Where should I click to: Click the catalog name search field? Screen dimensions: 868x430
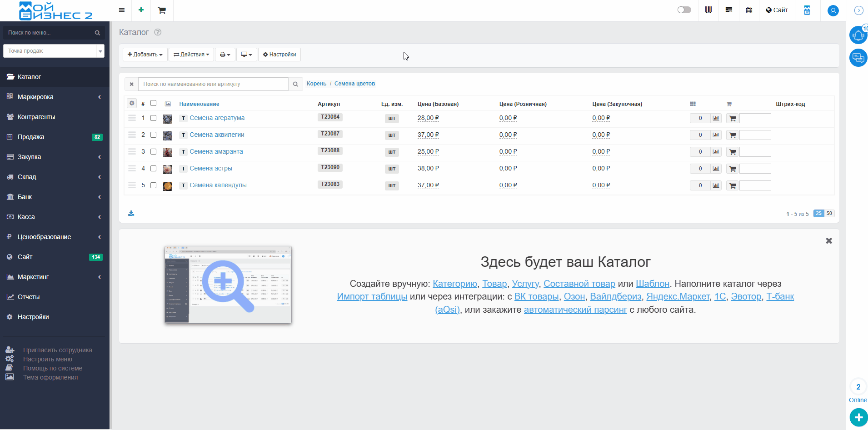214,84
